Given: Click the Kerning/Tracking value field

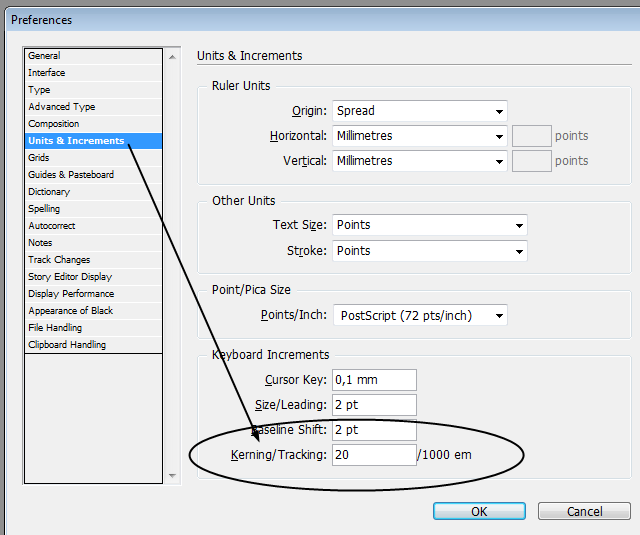Looking at the screenshot, I should point(374,455).
